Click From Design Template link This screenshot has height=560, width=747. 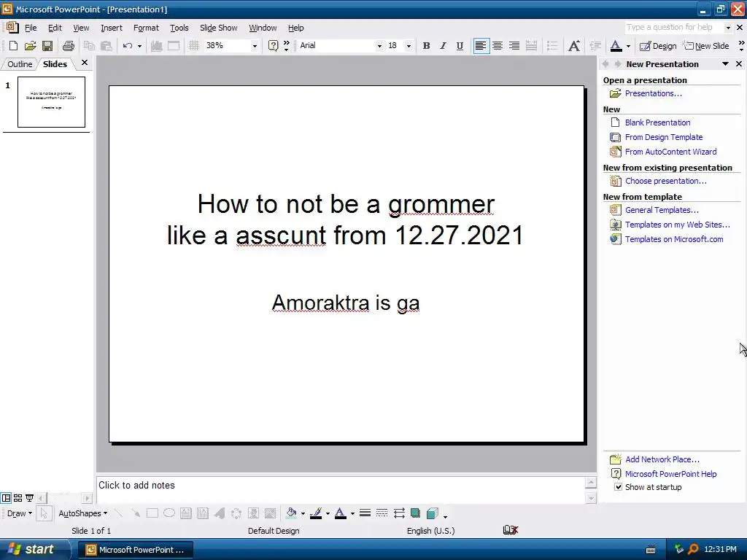coord(664,137)
